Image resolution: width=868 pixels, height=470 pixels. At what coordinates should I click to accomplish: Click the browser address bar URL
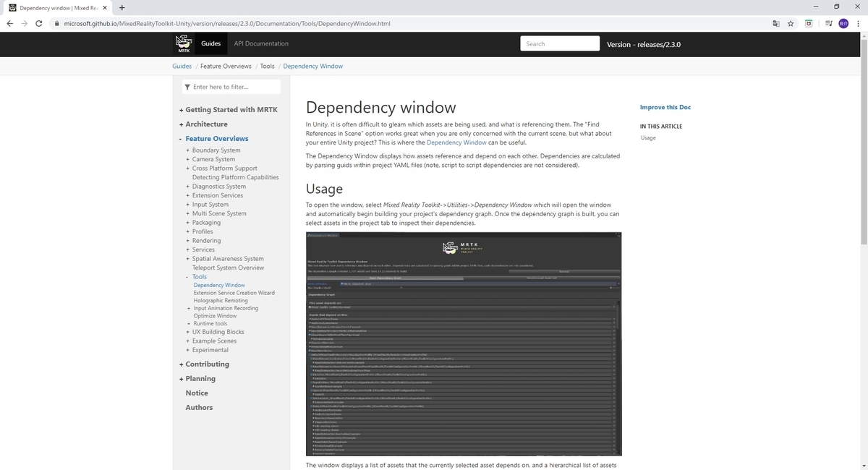pos(227,23)
